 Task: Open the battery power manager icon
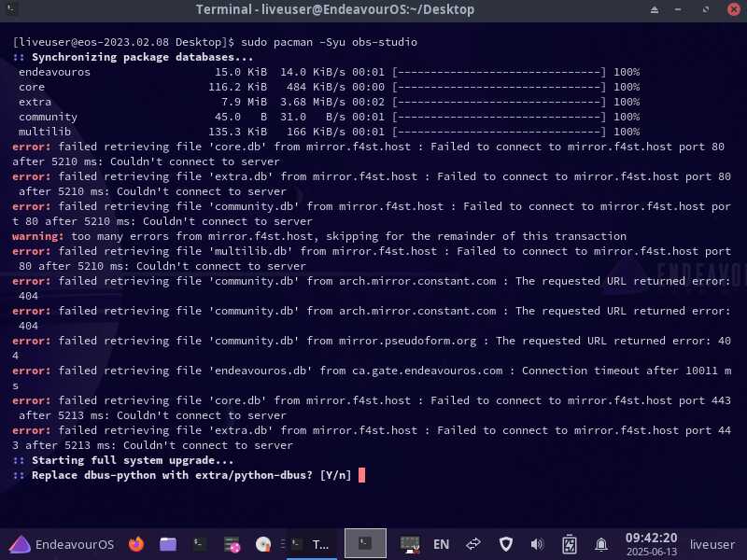(570, 544)
